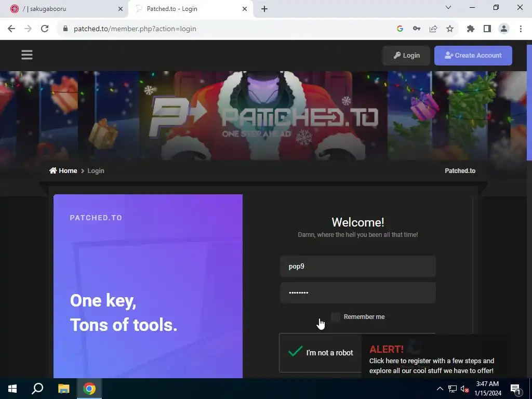
Task: Click the Home breadcrumb link
Action: tap(63, 170)
